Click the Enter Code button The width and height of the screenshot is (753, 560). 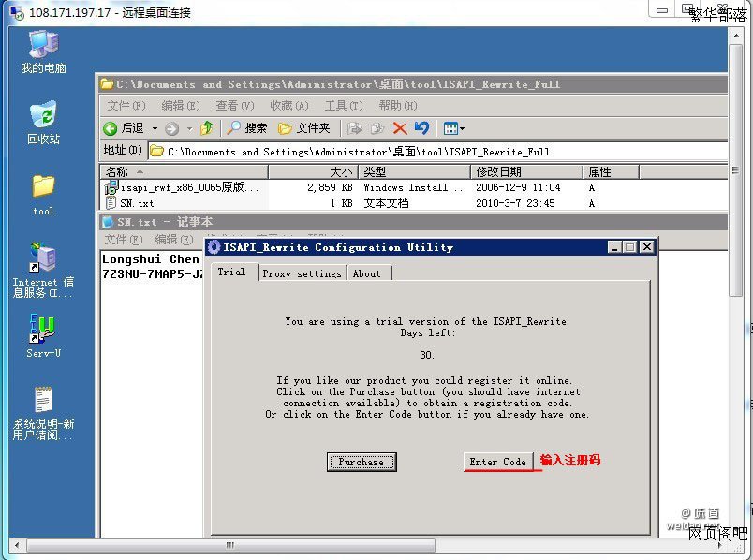coord(498,462)
